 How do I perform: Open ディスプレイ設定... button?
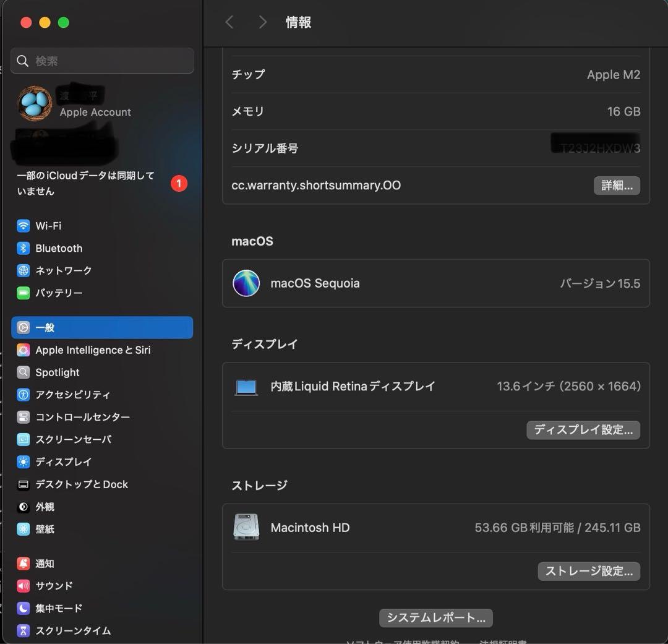tap(583, 430)
